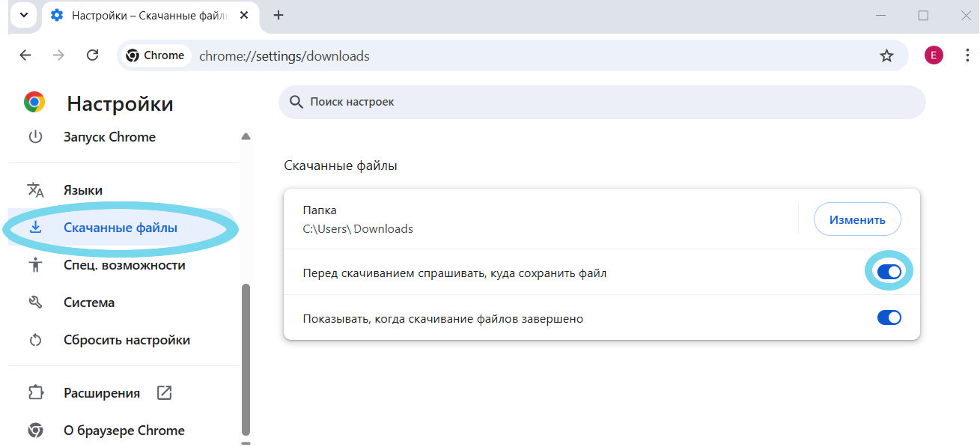
Task: Reload the page with the refresh icon
Action: click(93, 55)
